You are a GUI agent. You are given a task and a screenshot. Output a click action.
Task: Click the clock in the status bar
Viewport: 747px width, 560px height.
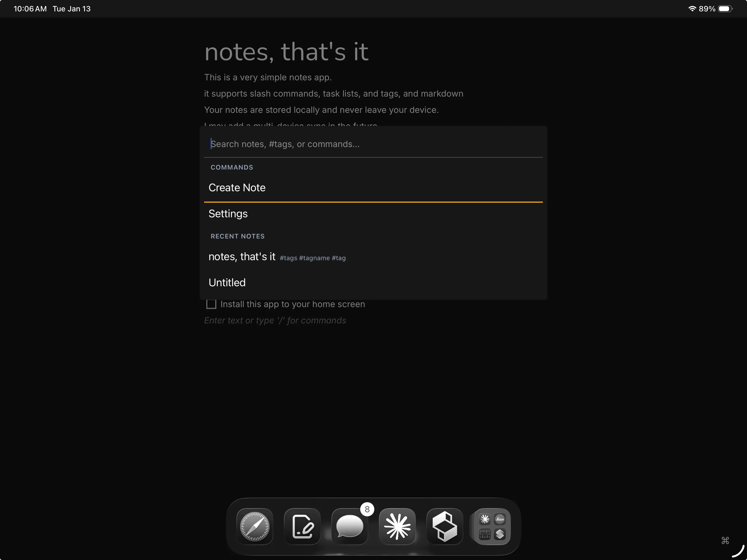30,8
